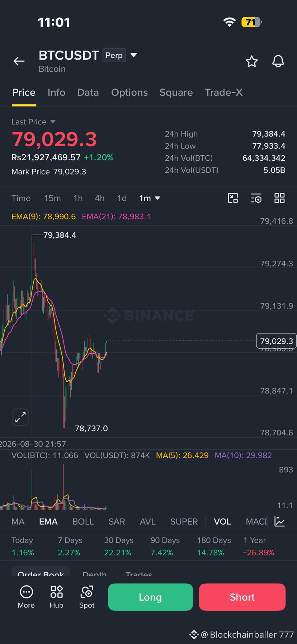Tap the 30 Days 22.21% performance

pyautogui.click(x=119, y=546)
